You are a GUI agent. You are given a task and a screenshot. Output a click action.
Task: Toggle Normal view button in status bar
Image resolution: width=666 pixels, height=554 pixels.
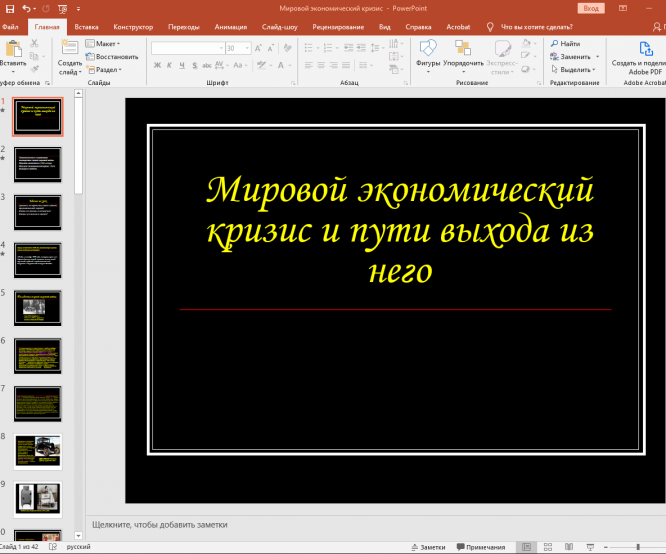526,547
